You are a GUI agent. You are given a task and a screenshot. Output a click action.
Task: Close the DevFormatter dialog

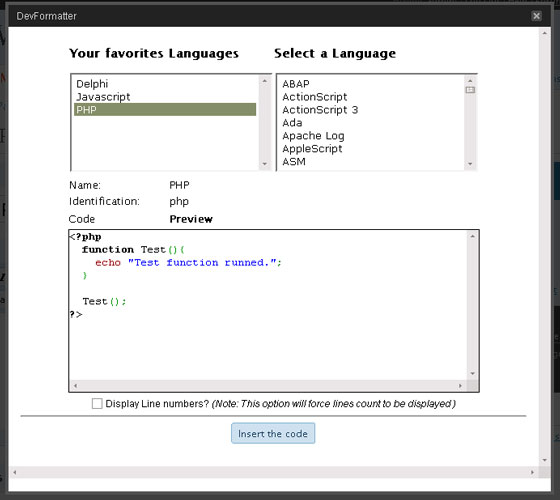click(536, 16)
